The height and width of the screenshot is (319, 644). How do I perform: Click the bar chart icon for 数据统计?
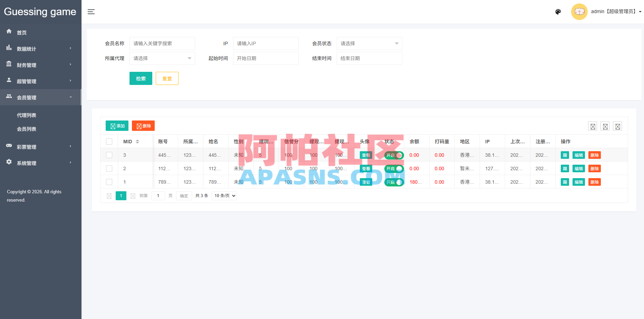coord(9,48)
